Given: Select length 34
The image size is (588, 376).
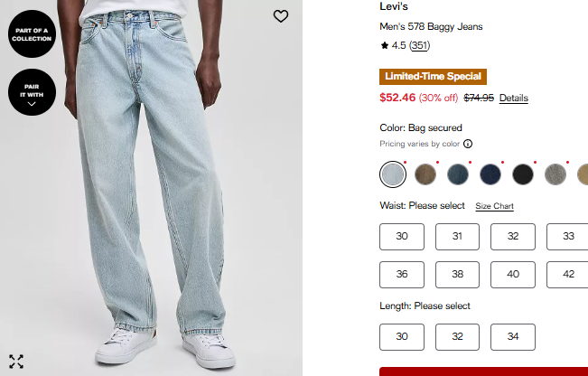Looking at the screenshot, I should (x=513, y=337).
